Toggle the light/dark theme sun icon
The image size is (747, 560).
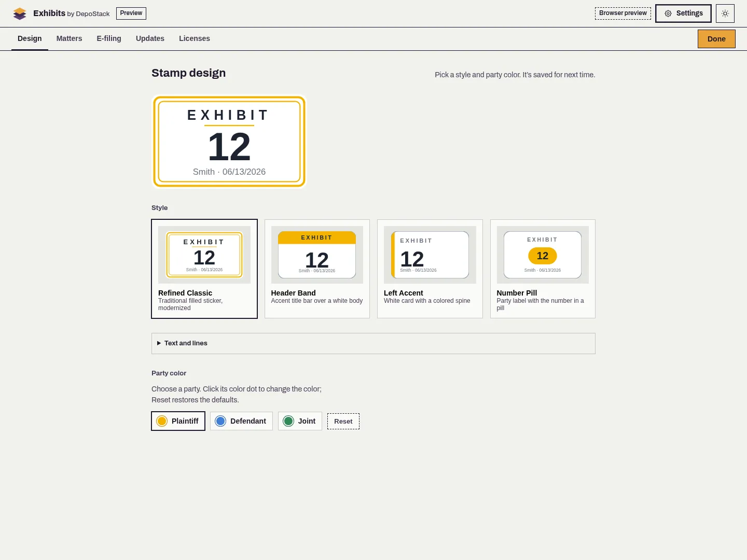click(x=725, y=13)
